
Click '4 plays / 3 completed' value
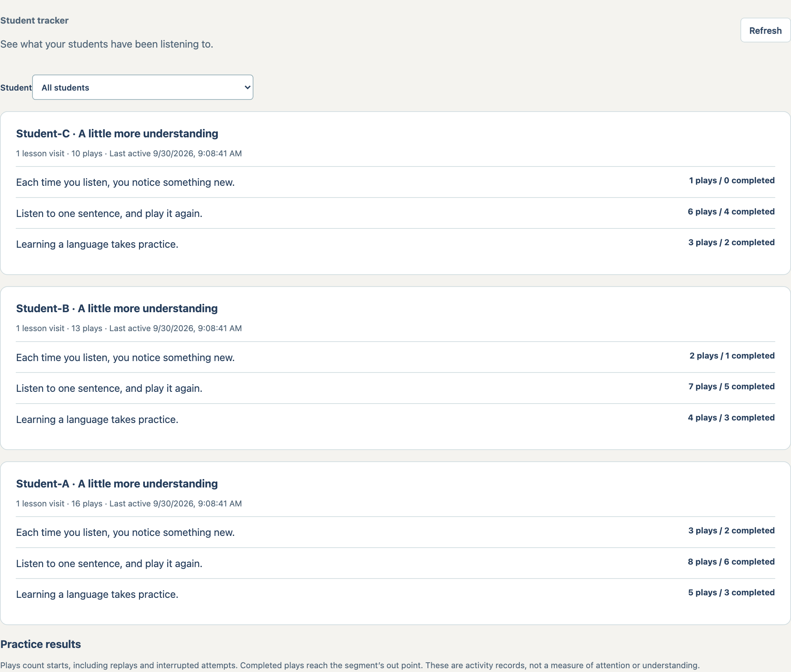731,418
